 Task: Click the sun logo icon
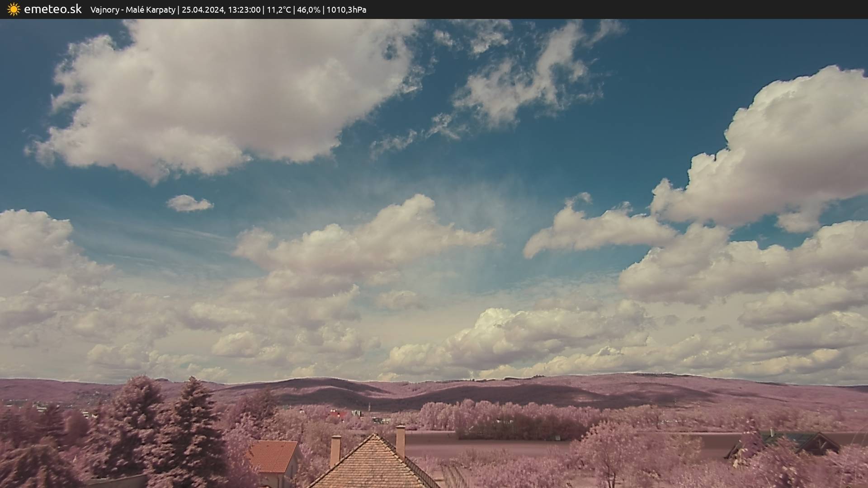(x=14, y=9)
